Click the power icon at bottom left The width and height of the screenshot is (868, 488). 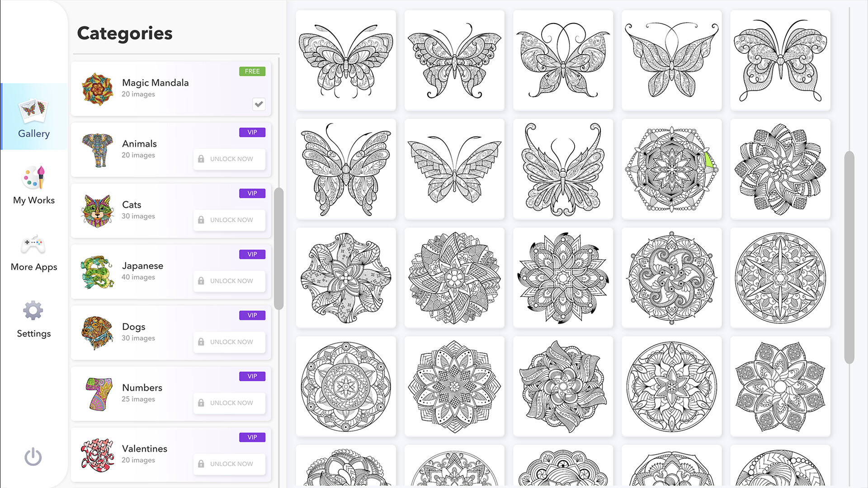(33, 457)
